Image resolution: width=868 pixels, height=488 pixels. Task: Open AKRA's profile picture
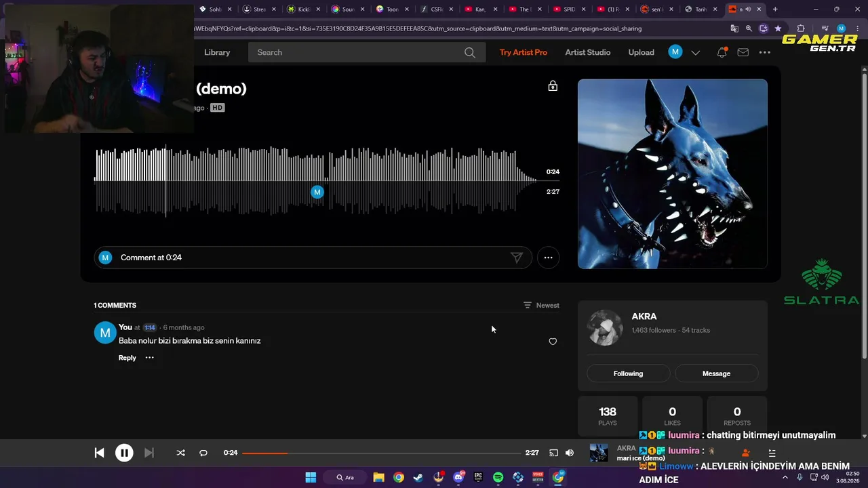605,328
